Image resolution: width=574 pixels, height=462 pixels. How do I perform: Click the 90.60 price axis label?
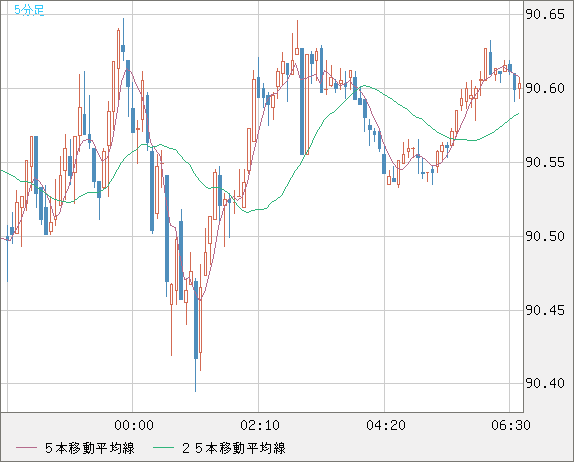pyautogui.click(x=545, y=88)
